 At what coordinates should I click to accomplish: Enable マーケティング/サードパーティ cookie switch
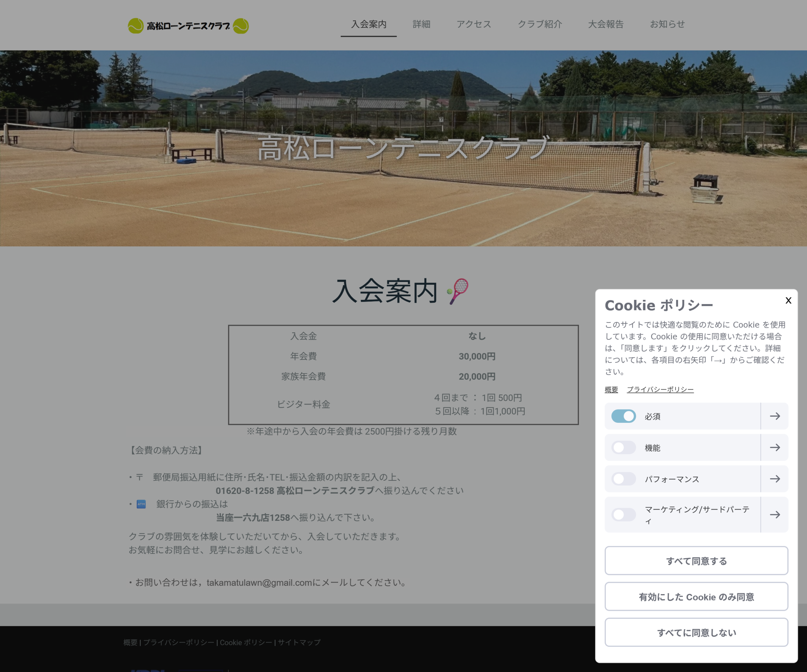pos(623,514)
